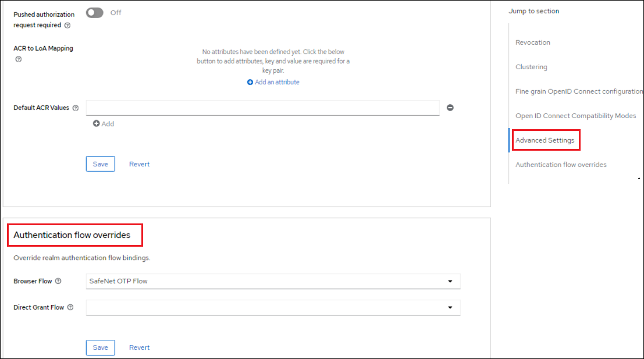Image resolution: width=644 pixels, height=359 pixels.
Task: Toggle Pushed authorization request required switch
Action: 95,13
